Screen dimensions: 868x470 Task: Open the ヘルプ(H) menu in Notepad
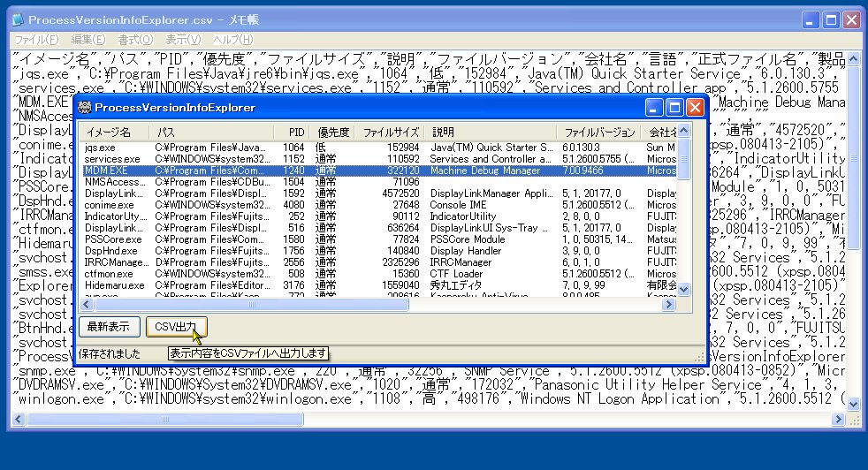(x=233, y=40)
